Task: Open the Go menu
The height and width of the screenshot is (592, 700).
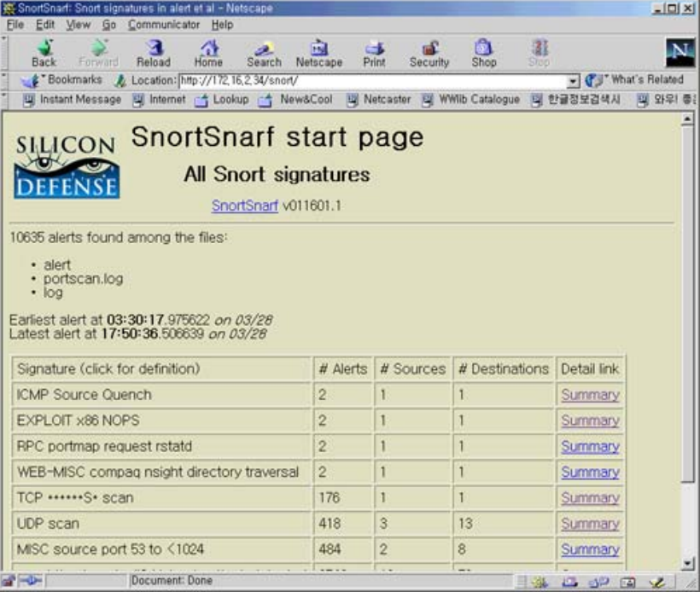Action: click(x=109, y=25)
